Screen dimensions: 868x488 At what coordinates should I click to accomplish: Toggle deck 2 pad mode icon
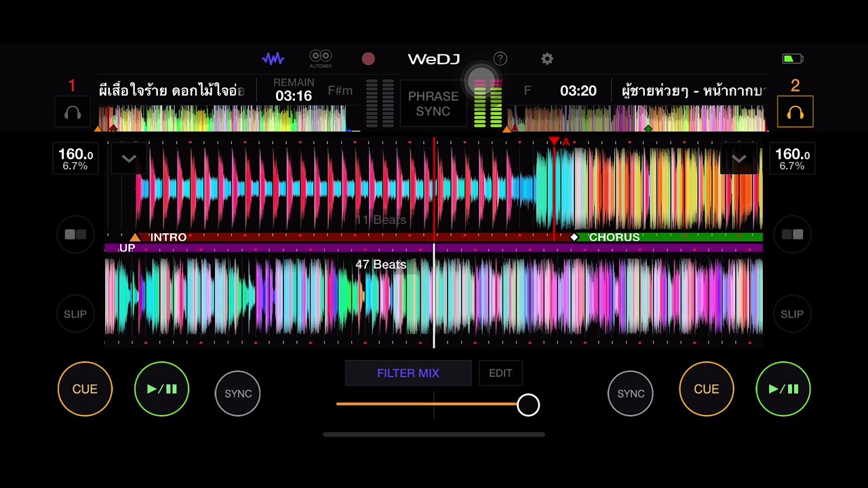tap(792, 235)
